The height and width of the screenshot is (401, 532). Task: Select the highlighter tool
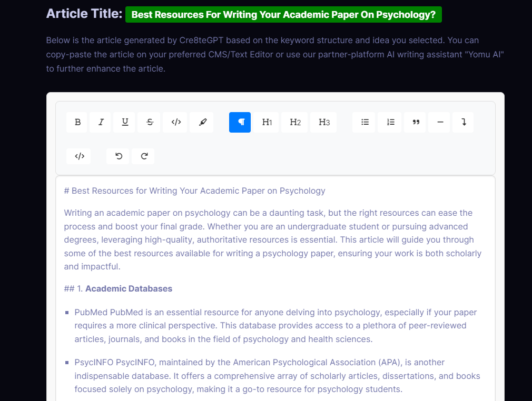[x=201, y=122]
